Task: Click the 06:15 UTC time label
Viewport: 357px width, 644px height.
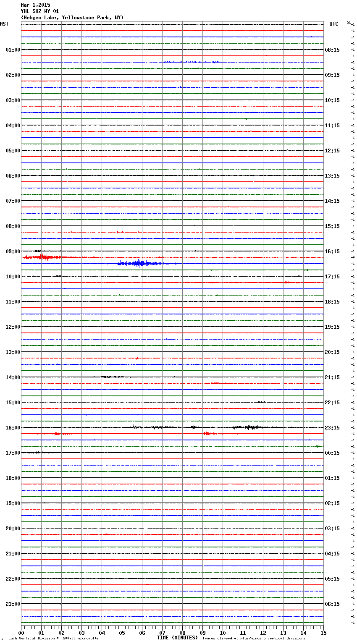Action: click(332, 604)
